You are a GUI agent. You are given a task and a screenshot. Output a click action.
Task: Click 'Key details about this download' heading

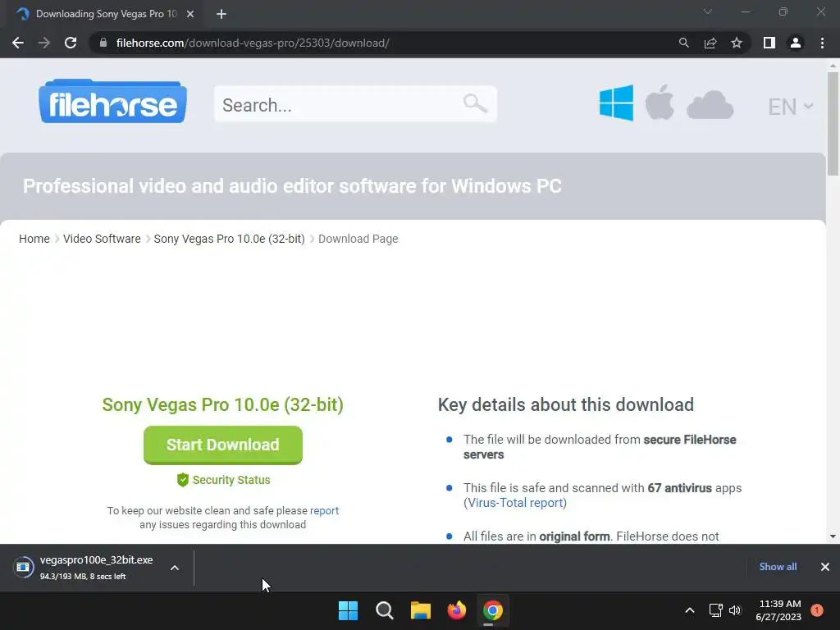click(x=566, y=404)
